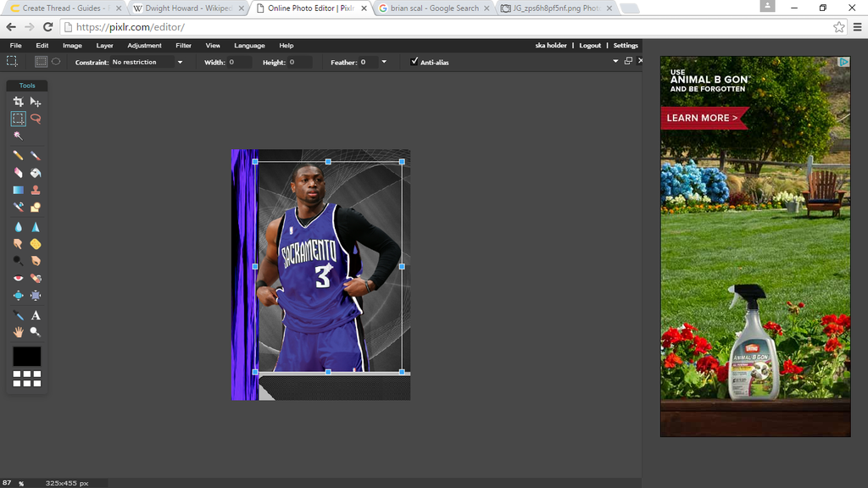Select the Hand pan tool
The height and width of the screenshot is (488, 868).
pyautogui.click(x=19, y=332)
